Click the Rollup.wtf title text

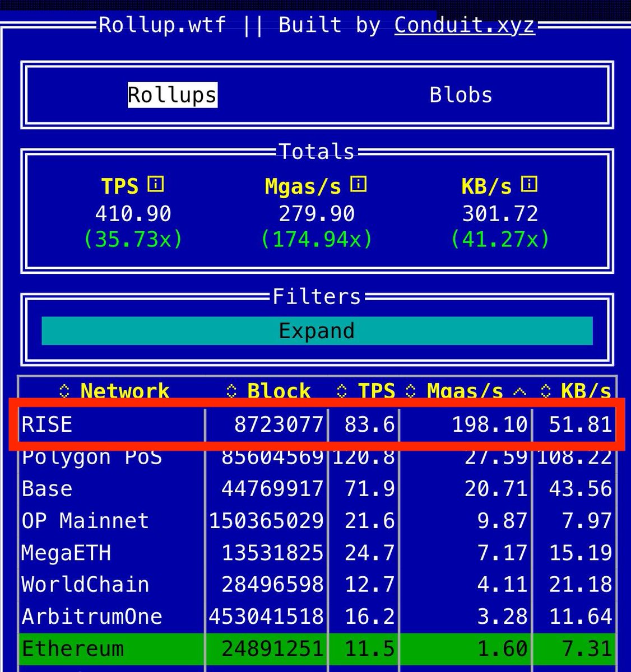click(x=163, y=25)
